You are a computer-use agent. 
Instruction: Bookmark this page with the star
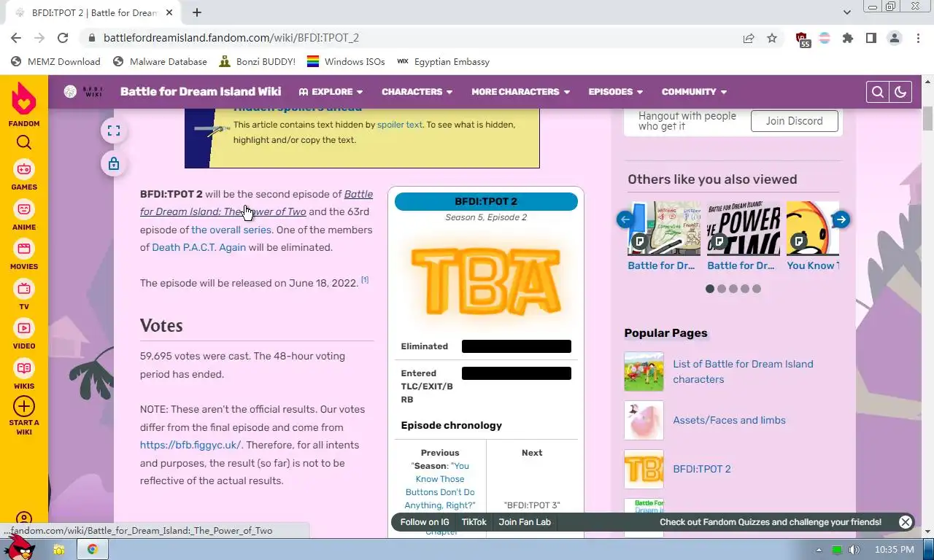[772, 38]
